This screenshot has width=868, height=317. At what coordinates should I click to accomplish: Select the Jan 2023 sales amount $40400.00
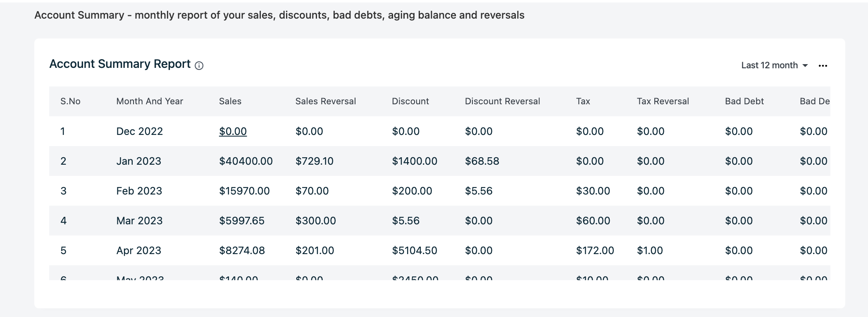(x=246, y=161)
